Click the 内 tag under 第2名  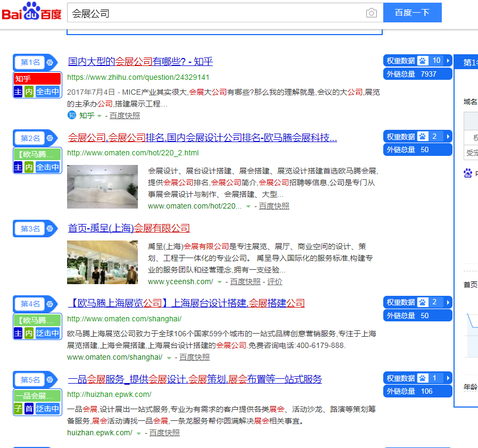tap(29, 167)
